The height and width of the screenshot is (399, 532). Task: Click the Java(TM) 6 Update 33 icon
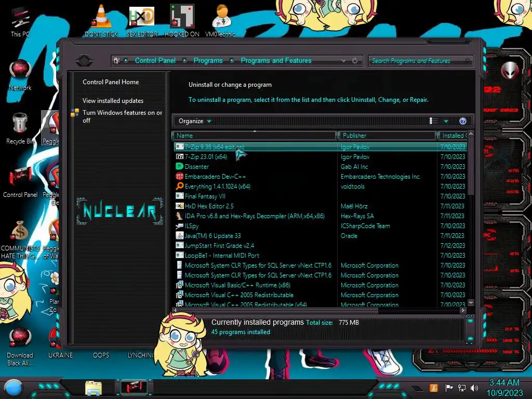(x=179, y=235)
